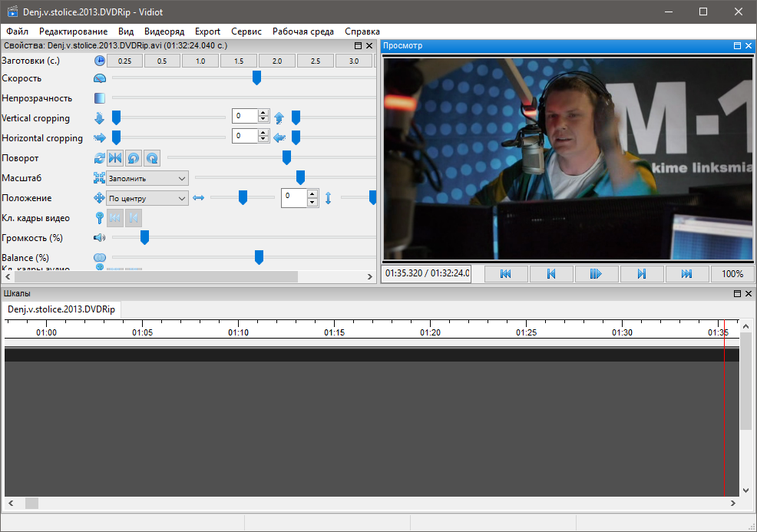The width and height of the screenshot is (757, 532).
Task: Maximize the Шкалы timeline panel
Action: (x=737, y=293)
